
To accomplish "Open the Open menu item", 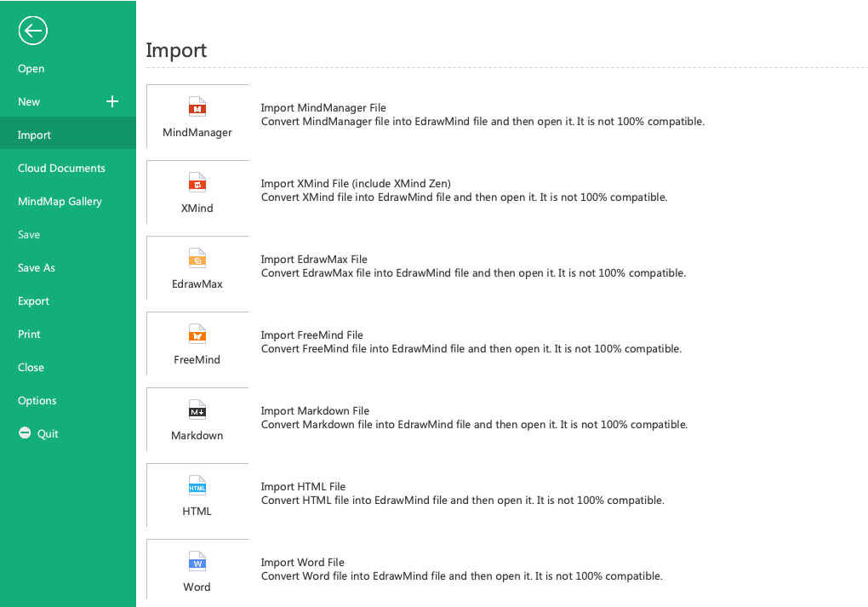I will click(x=31, y=69).
